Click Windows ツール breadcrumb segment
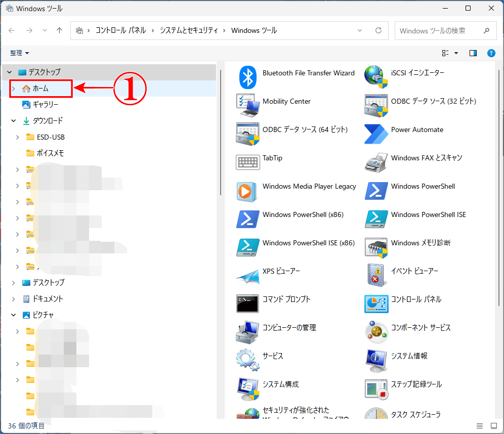The width and height of the screenshot is (504, 434). pos(254,30)
